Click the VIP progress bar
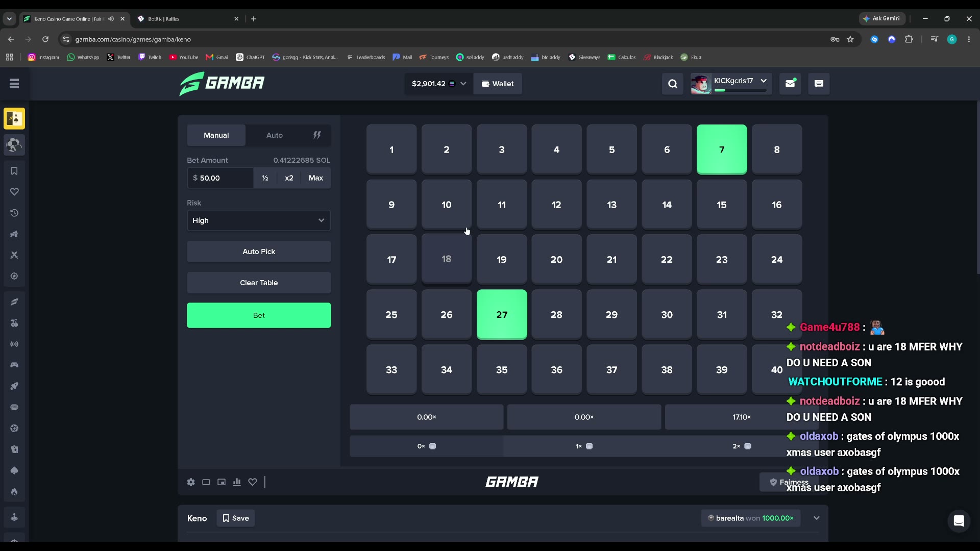 click(741, 90)
